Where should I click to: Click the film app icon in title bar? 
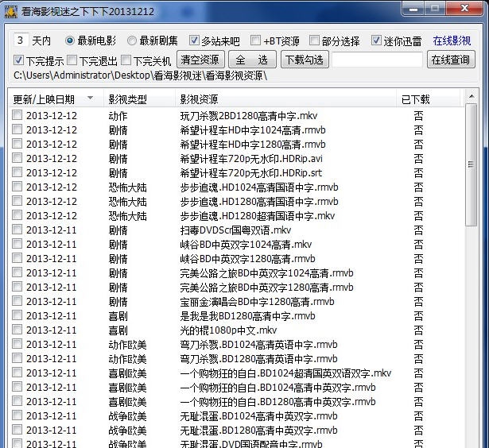[x=10, y=12]
